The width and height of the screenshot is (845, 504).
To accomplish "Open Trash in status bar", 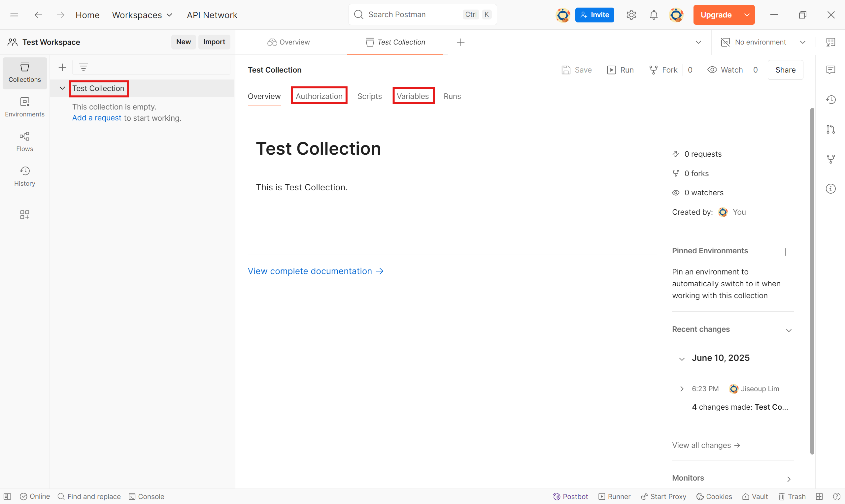I will click(x=792, y=496).
